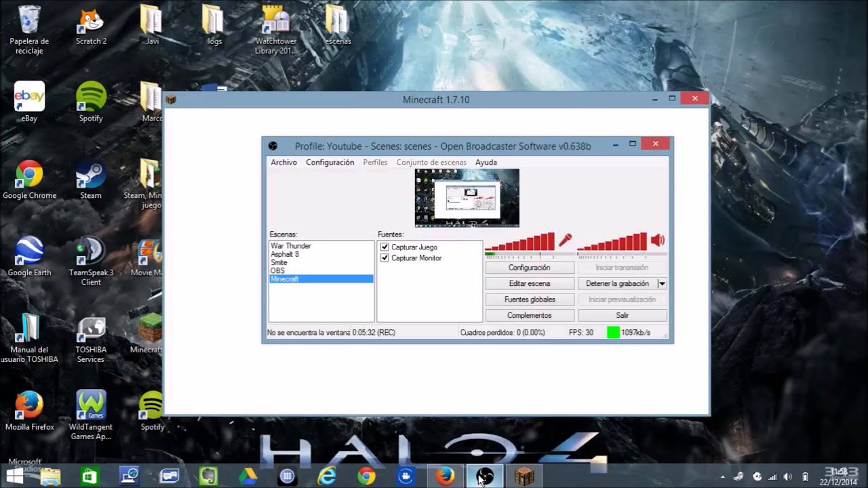
Task: Click the taskbar clock showing 22/12/2014
Action: 839,476
